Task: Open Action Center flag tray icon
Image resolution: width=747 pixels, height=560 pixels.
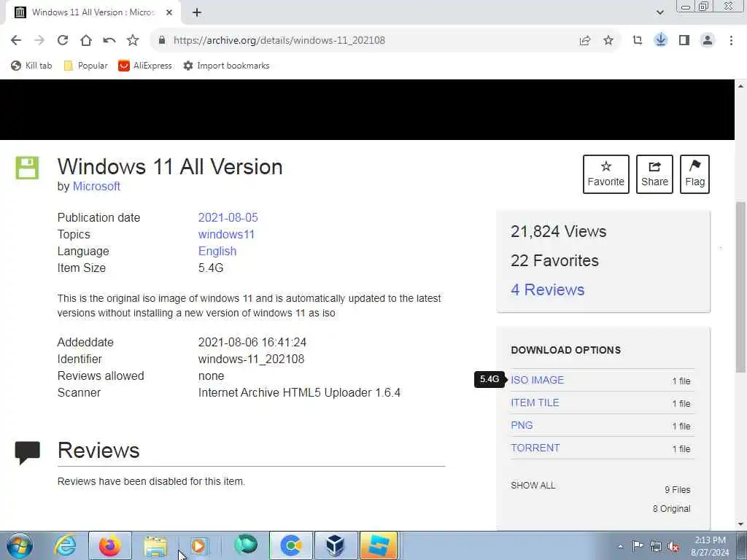Action: point(638,545)
